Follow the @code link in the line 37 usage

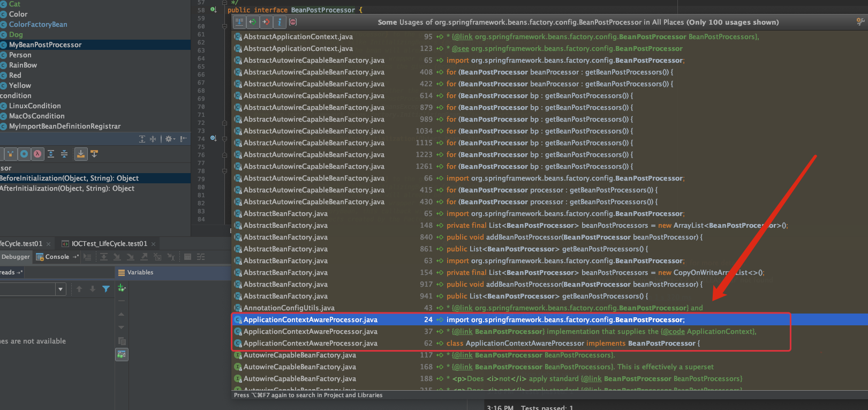[673, 331]
